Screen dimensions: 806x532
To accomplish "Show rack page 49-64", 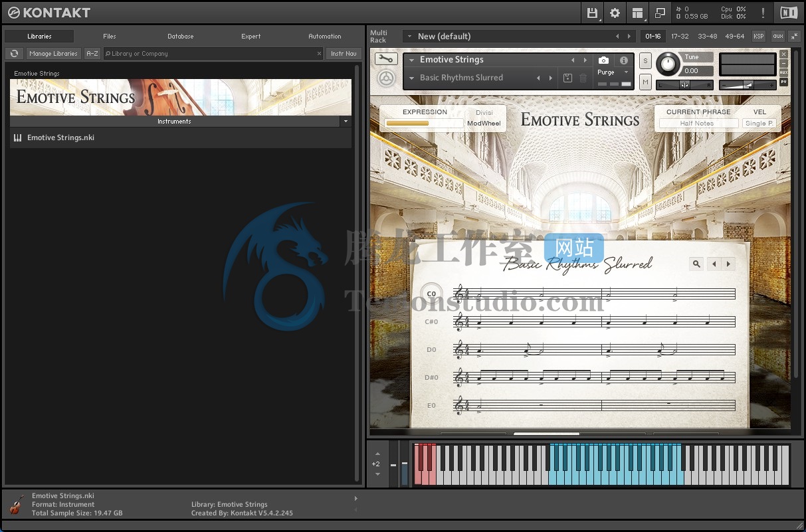I will pyautogui.click(x=735, y=37).
